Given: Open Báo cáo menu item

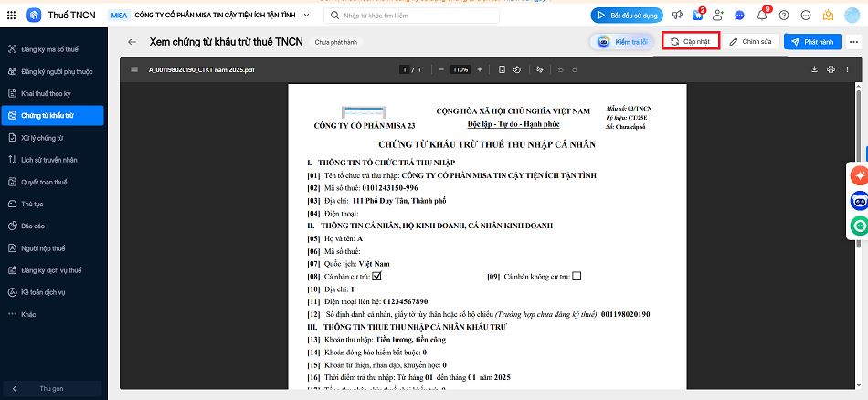Looking at the screenshot, I should pos(52,226).
